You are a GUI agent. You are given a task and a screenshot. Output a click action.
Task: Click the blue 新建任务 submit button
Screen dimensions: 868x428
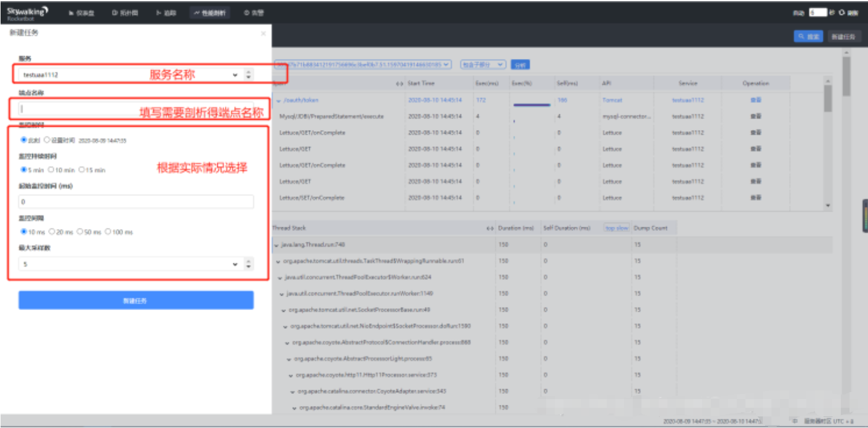coord(136,301)
